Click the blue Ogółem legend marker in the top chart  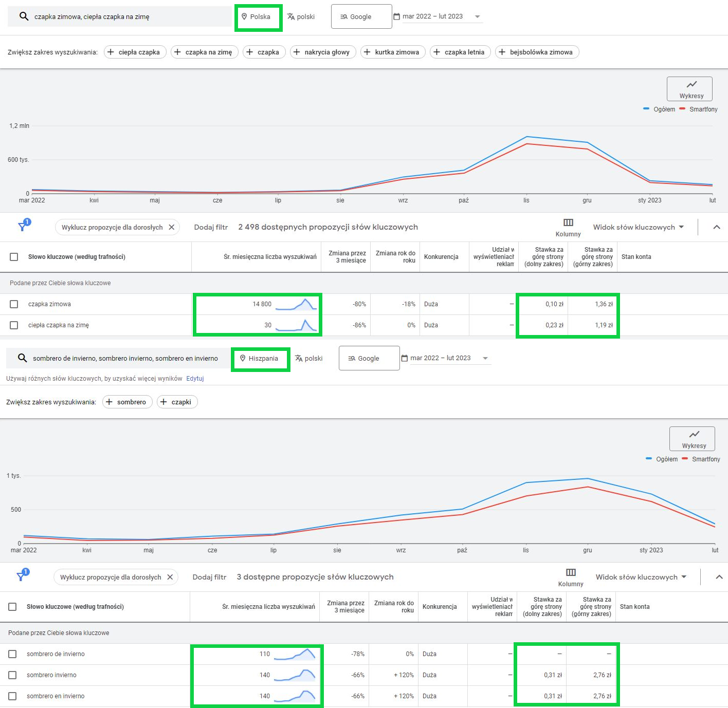pyautogui.click(x=646, y=109)
